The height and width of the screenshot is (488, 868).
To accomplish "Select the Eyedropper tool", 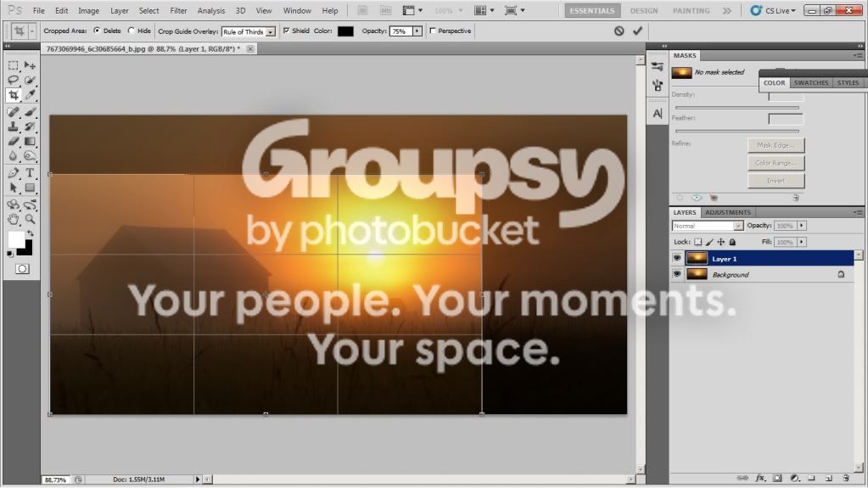I will [x=30, y=95].
